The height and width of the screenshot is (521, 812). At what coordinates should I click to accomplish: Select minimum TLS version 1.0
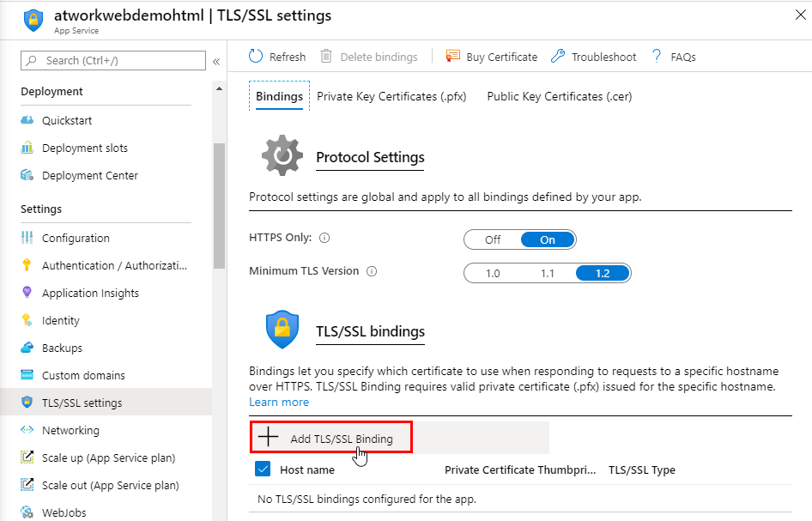click(493, 273)
